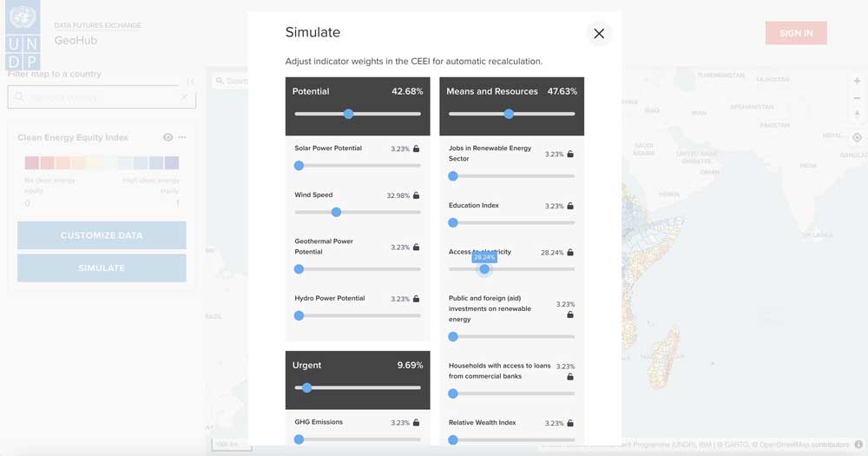The height and width of the screenshot is (456, 868).
Task: Toggle lock for Public and foreign investments
Action: (570, 314)
